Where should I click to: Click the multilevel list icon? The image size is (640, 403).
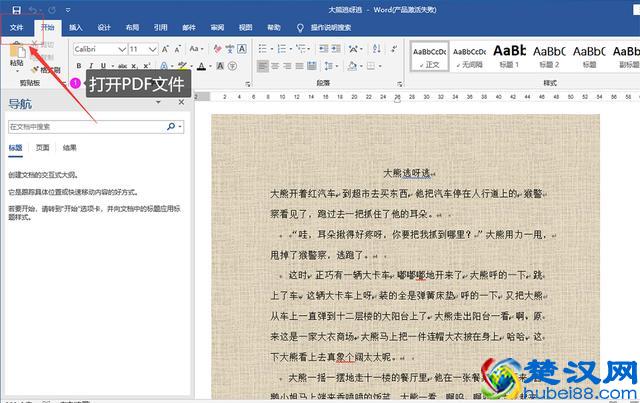pyautogui.click(x=301, y=49)
